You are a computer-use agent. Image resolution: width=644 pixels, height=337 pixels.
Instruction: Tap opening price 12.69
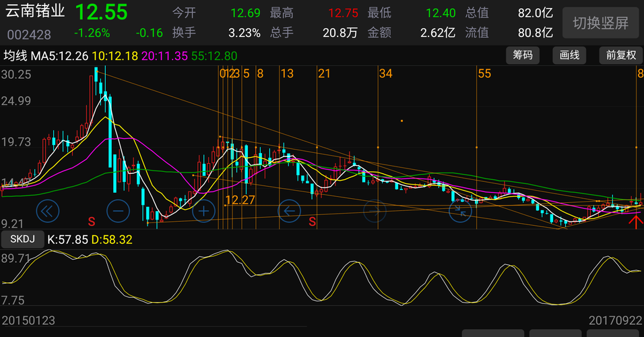(246, 13)
